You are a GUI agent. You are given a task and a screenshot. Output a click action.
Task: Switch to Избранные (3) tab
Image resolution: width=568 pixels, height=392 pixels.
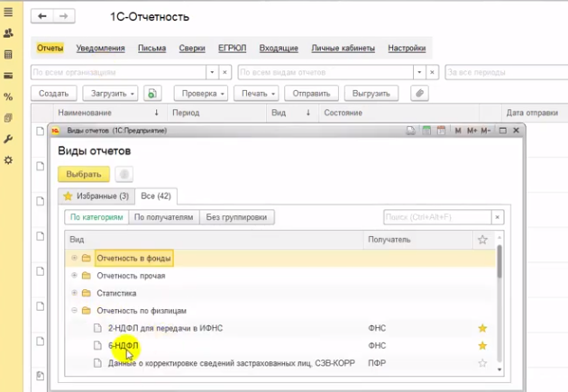96,196
